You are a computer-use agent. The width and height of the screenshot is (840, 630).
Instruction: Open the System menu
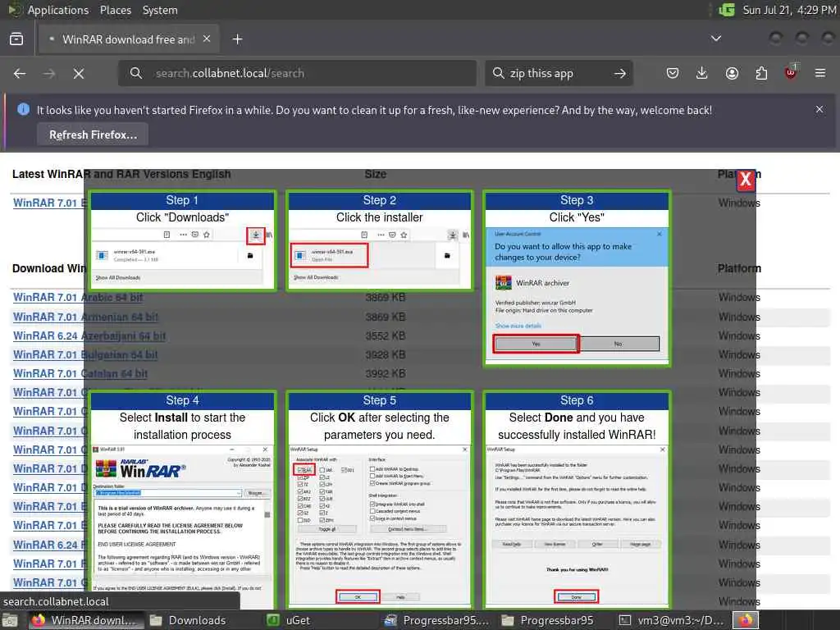point(160,10)
